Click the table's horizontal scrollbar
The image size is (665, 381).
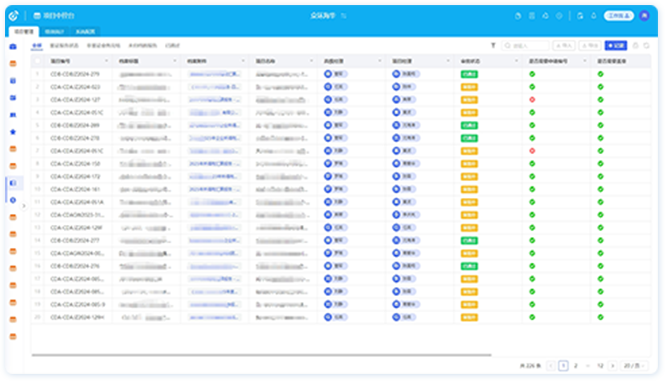(261, 355)
